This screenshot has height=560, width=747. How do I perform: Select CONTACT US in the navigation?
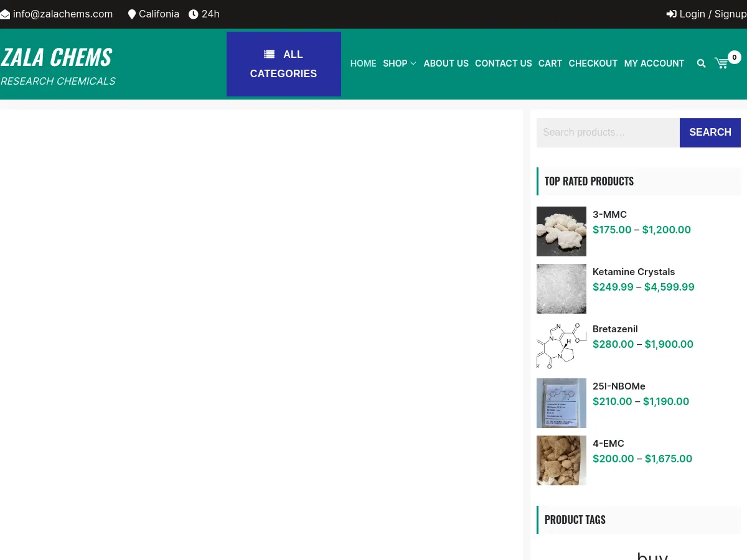(x=503, y=63)
